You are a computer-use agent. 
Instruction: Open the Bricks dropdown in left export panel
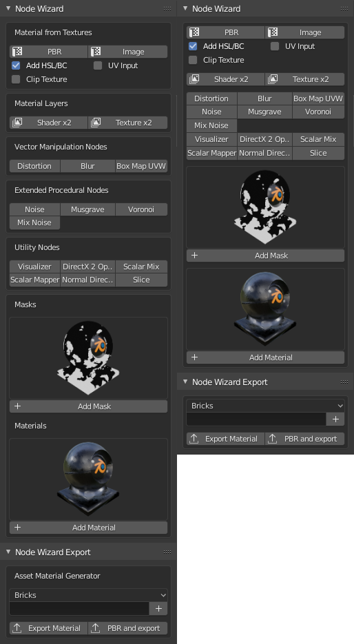(x=88, y=595)
